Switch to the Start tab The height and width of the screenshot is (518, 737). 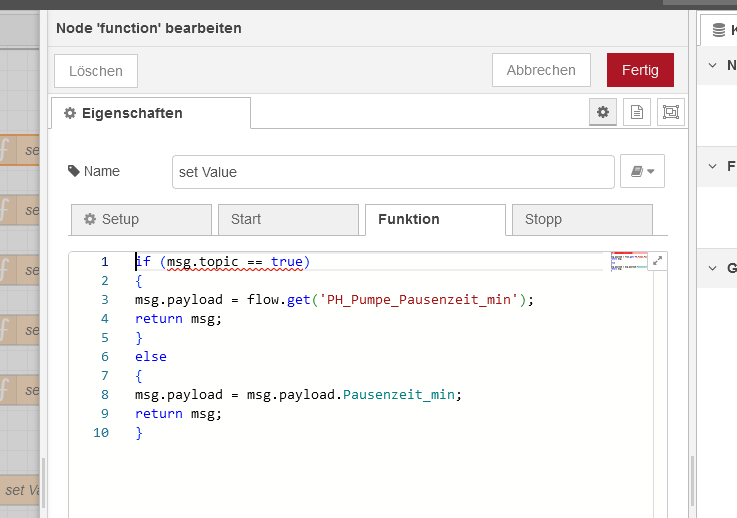click(287, 219)
